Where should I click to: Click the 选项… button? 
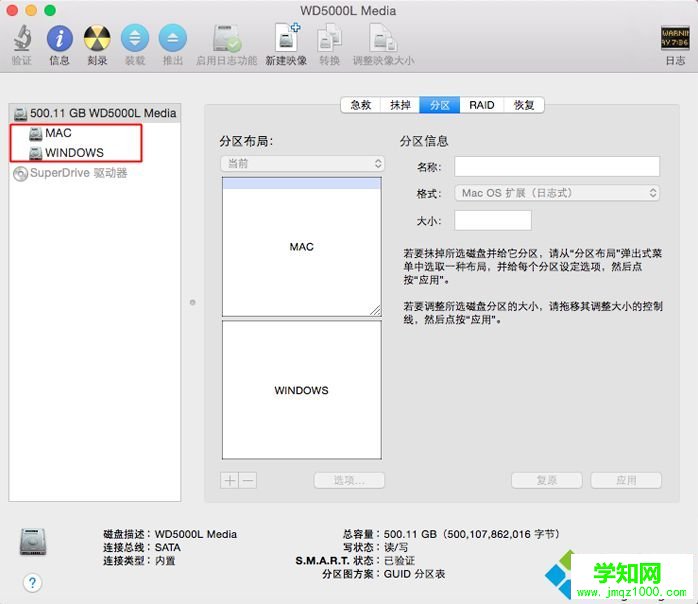349,480
